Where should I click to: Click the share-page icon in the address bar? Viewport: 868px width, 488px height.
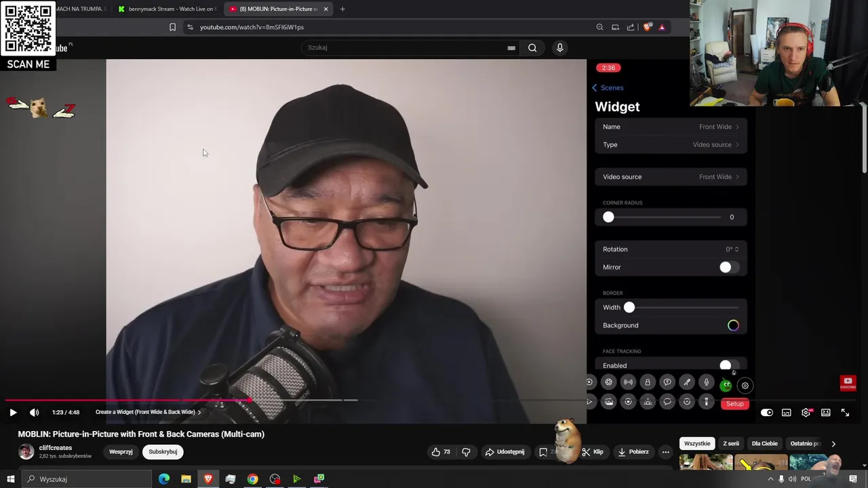[x=631, y=27]
